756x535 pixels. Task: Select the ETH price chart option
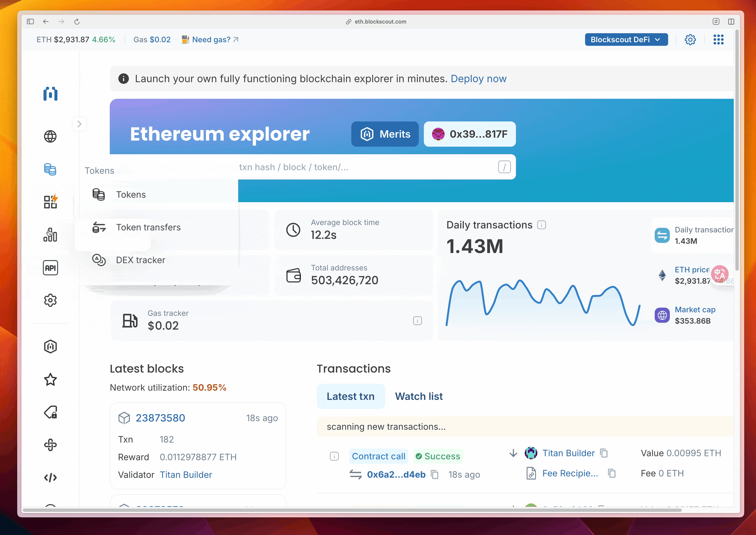[693, 275]
